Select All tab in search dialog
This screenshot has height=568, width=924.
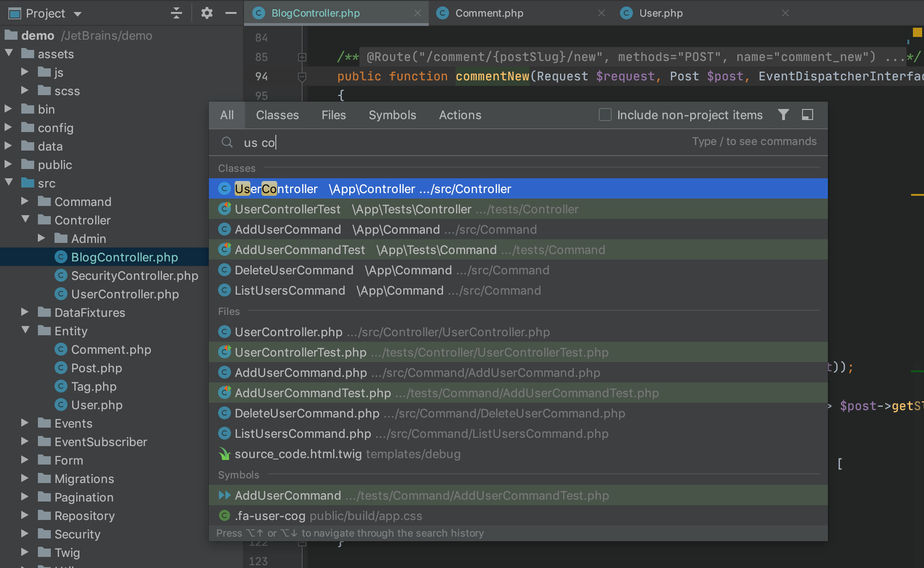[x=226, y=115]
